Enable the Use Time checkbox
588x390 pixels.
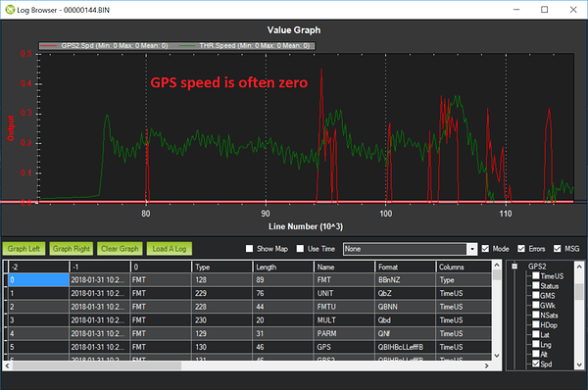(300, 249)
